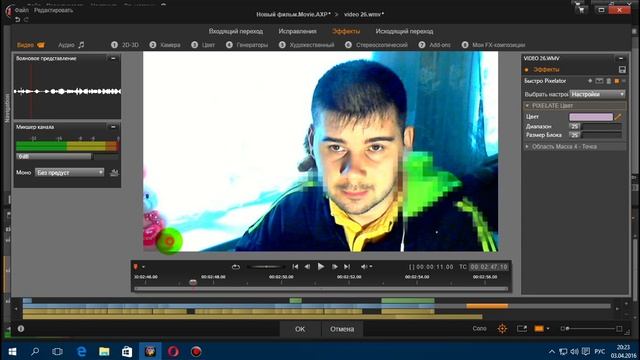This screenshot has width=640, height=360.
Task: Open effect category 3, Цвет
Action: [x=203, y=45]
